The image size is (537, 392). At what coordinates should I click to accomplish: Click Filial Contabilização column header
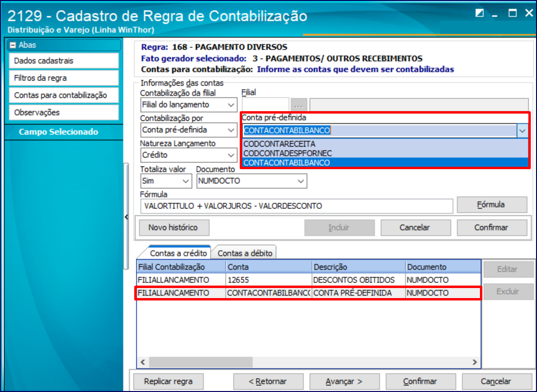click(181, 267)
